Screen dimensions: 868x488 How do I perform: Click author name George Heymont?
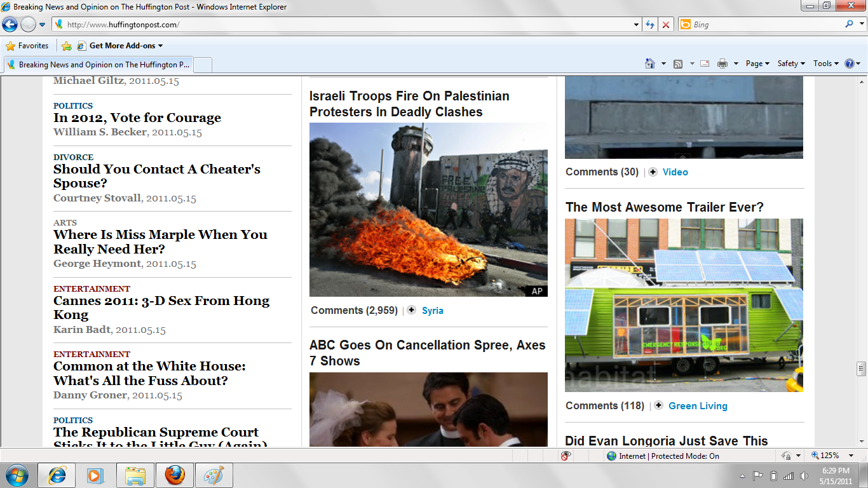tap(97, 264)
